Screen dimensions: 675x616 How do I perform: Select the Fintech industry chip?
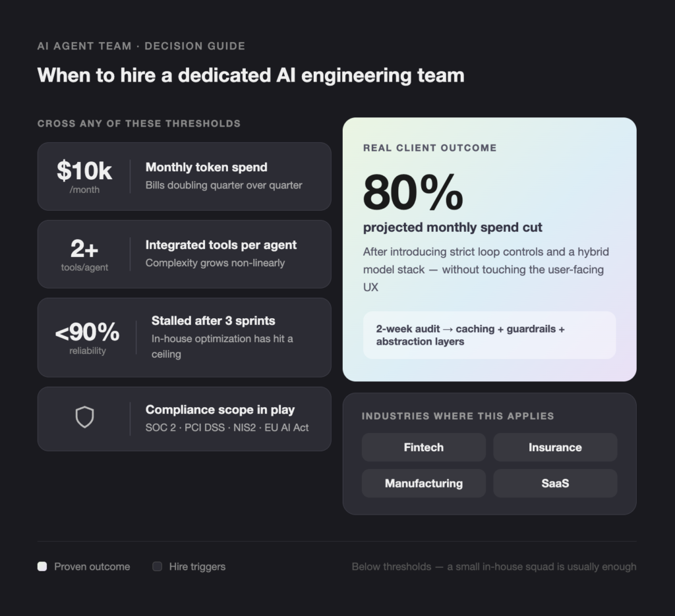click(x=424, y=447)
